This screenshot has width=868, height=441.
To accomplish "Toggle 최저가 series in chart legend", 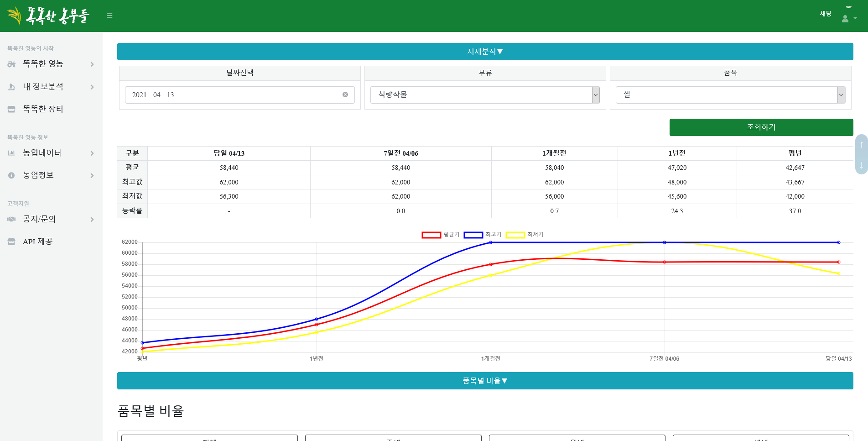I will pyautogui.click(x=525, y=235).
